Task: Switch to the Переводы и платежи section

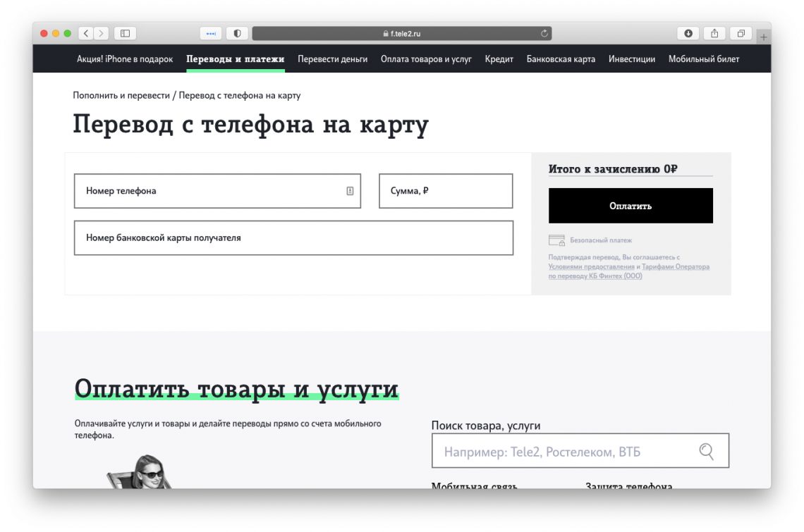Action: (x=234, y=59)
